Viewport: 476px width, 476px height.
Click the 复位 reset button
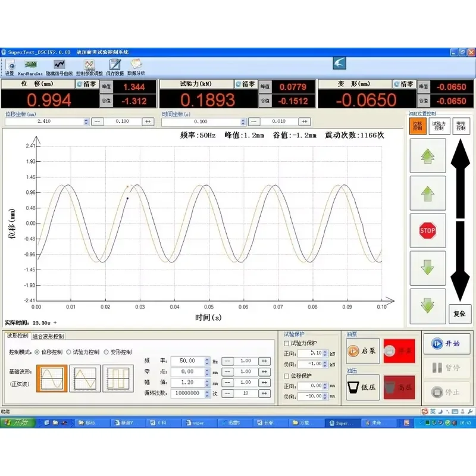(x=459, y=314)
